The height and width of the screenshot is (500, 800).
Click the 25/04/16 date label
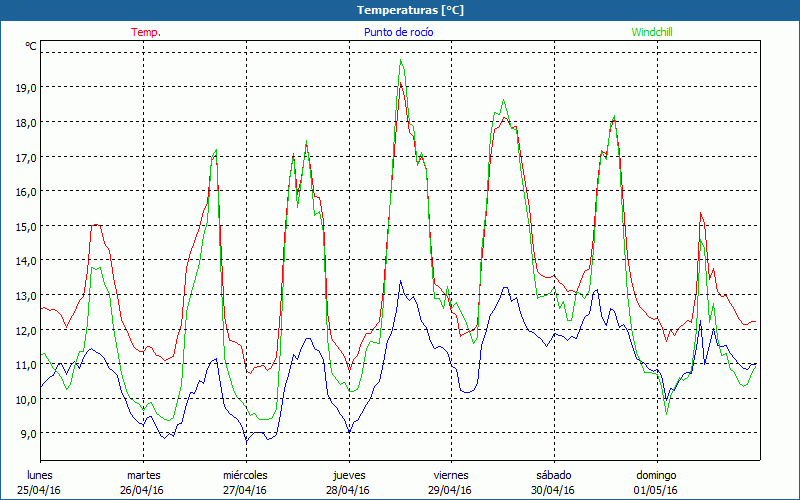pyautogui.click(x=40, y=490)
